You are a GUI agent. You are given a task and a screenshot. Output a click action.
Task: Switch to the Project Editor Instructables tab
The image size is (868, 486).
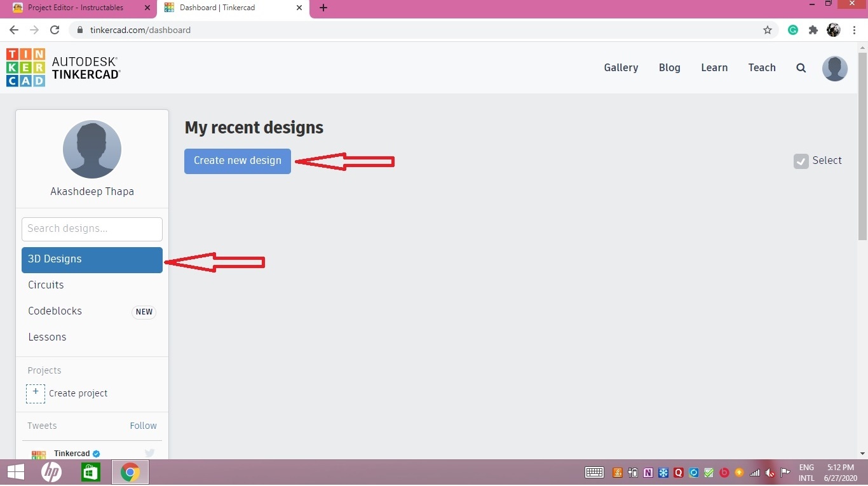76,8
